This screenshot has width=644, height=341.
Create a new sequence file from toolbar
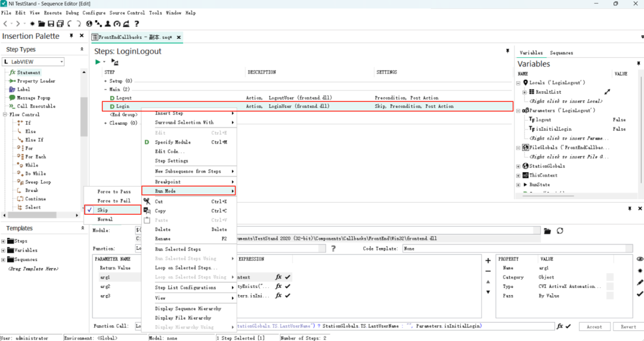(32, 24)
